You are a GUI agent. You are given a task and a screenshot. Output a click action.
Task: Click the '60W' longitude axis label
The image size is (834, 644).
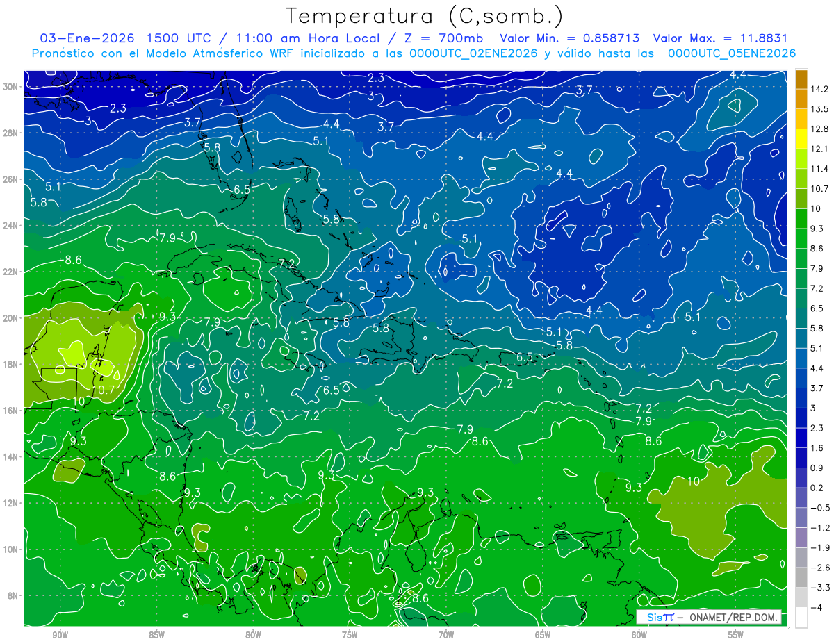pyautogui.click(x=639, y=635)
